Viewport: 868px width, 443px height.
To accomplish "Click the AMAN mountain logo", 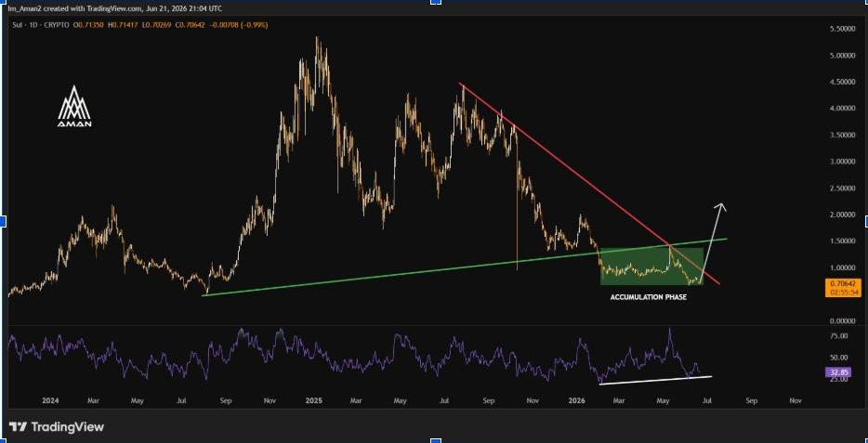I will coord(74,106).
